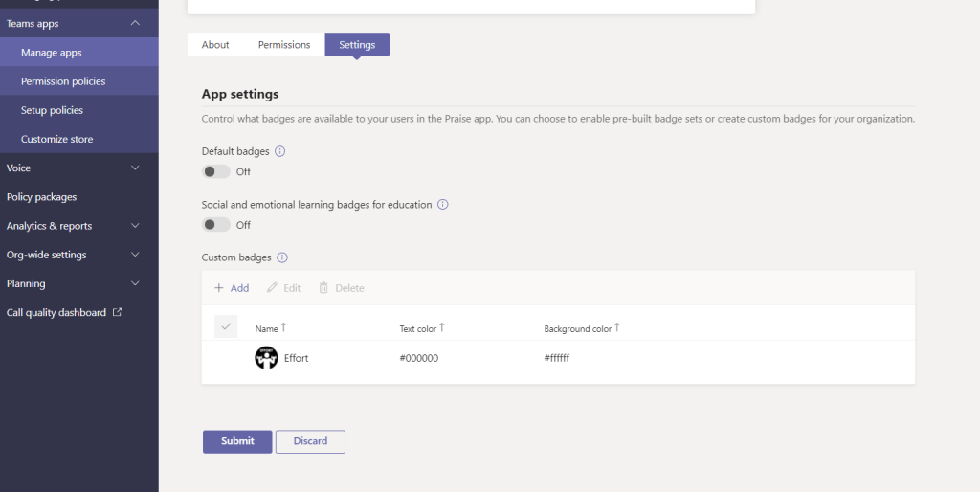Click the Submit button
The image size is (980, 492).
pos(237,441)
